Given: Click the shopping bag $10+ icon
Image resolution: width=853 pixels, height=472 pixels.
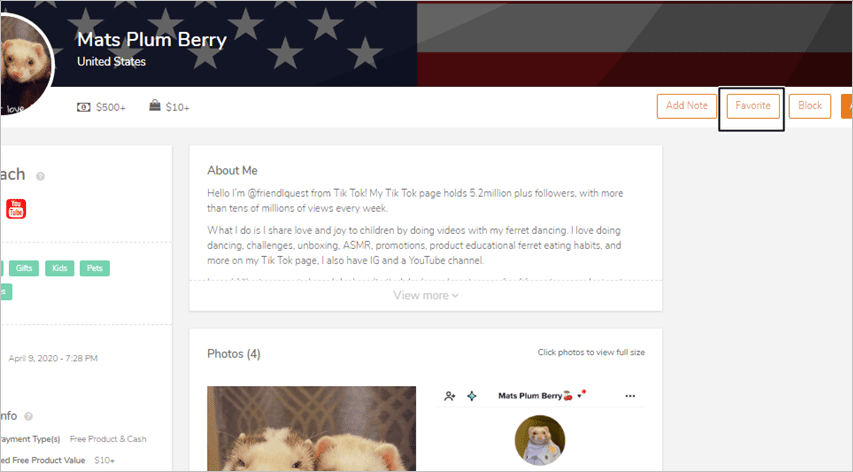Looking at the screenshot, I should 155,105.
